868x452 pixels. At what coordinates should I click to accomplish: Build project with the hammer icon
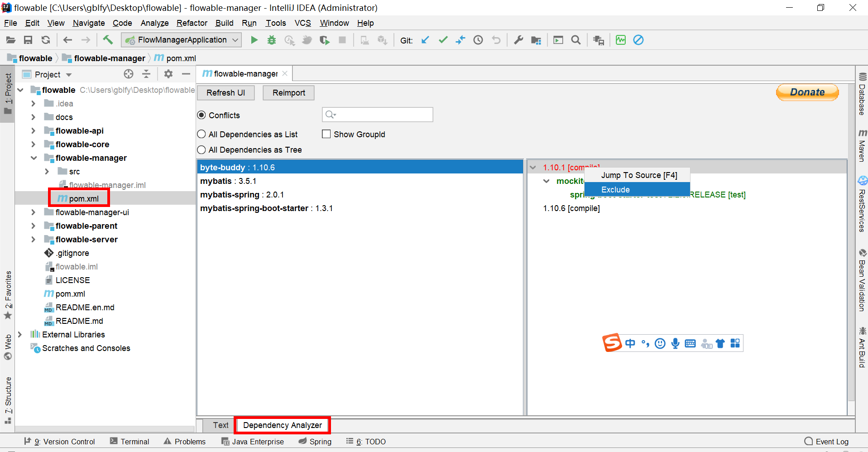(108, 40)
